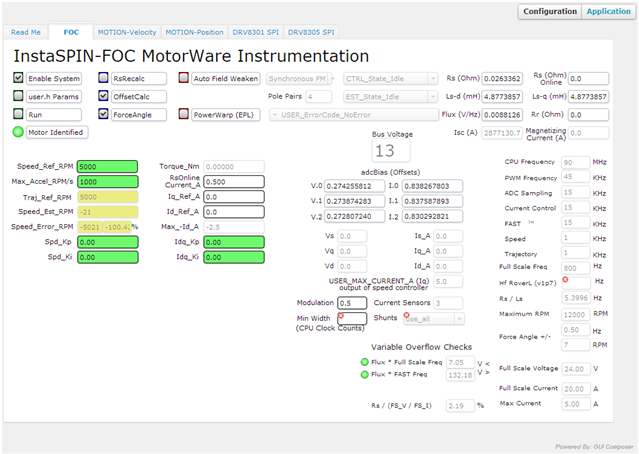Click the Bus Voltage 13 display
Image resolution: width=639 pixels, height=454 pixels.
tap(391, 151)
